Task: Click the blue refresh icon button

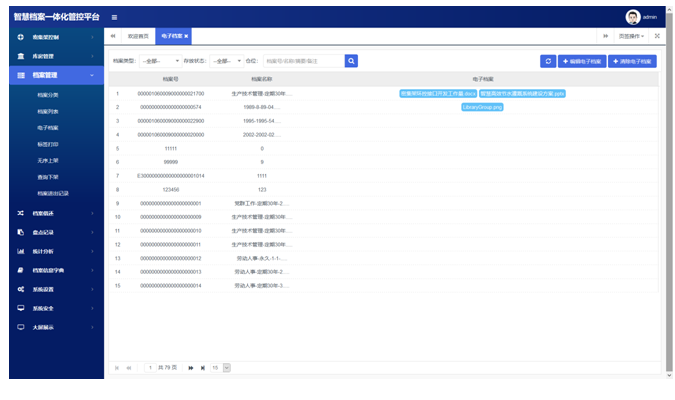Action: click(548, 61)
